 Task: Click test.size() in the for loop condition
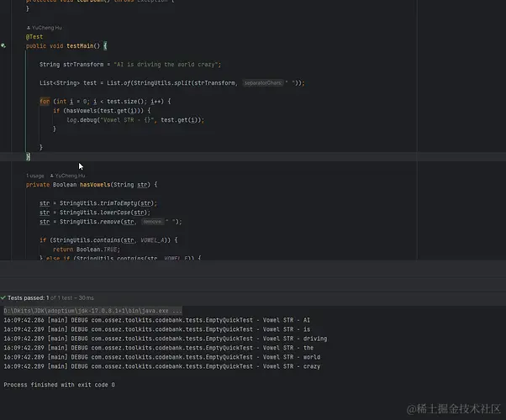[124, 102]
